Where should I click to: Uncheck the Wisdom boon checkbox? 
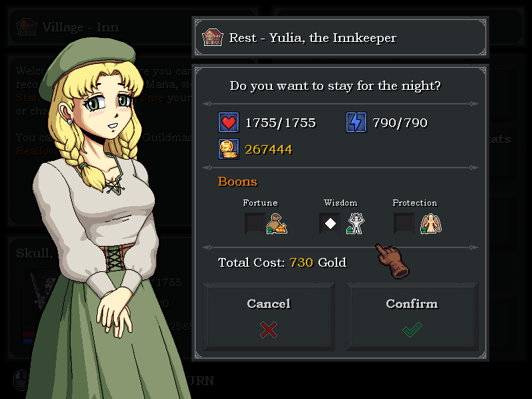pyautogui.click(x=330, y=223)
